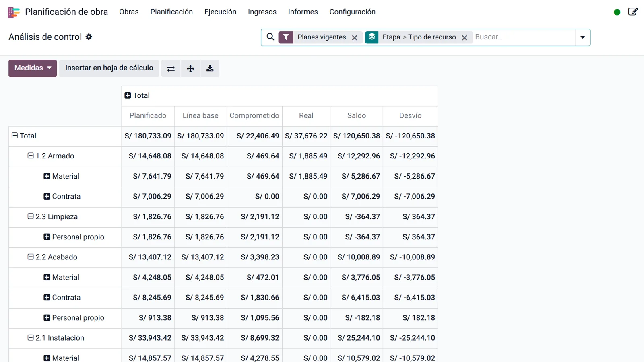Click the flip axis arrows icon

[x=171, y=68]
